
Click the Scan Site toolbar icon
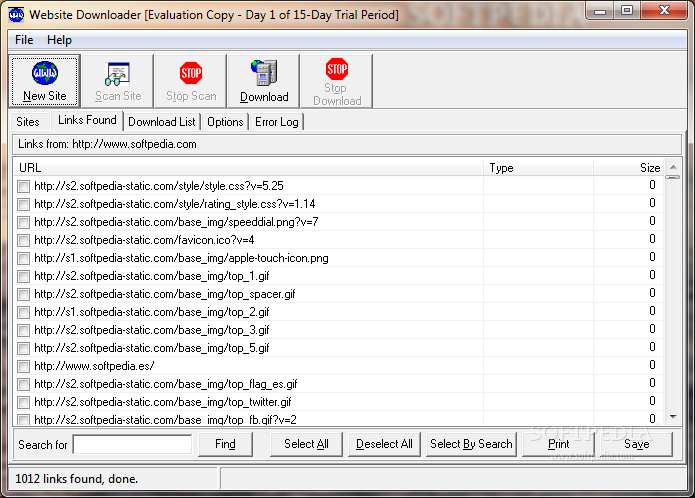[117, 74]
